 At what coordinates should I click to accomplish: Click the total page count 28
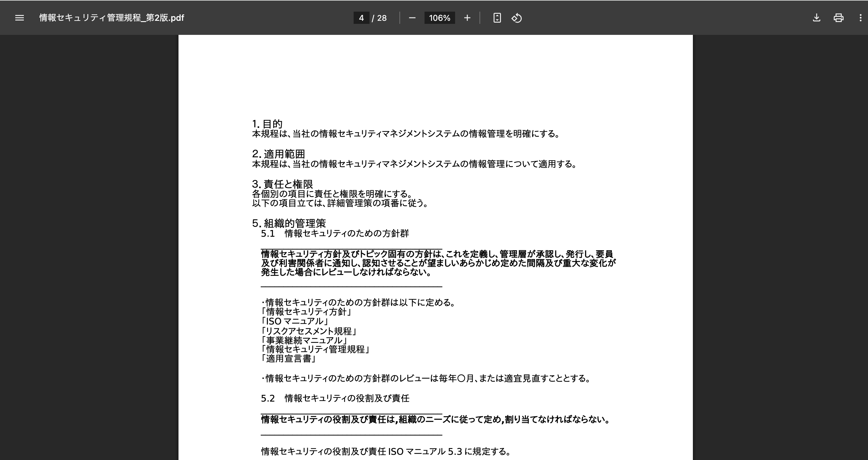coord(382,18)
